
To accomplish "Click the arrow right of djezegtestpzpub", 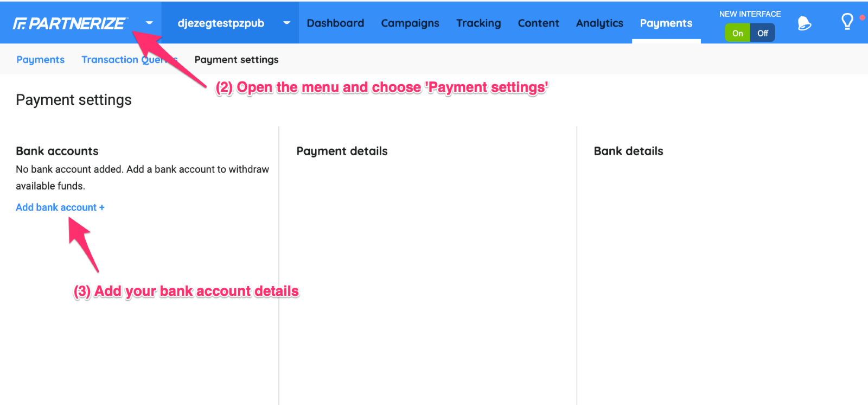I will (x=286, y=23).
